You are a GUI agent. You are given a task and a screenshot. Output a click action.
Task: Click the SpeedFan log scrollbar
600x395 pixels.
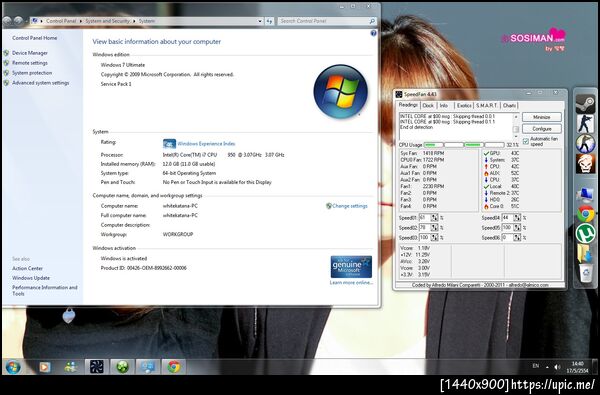point(515,126)
